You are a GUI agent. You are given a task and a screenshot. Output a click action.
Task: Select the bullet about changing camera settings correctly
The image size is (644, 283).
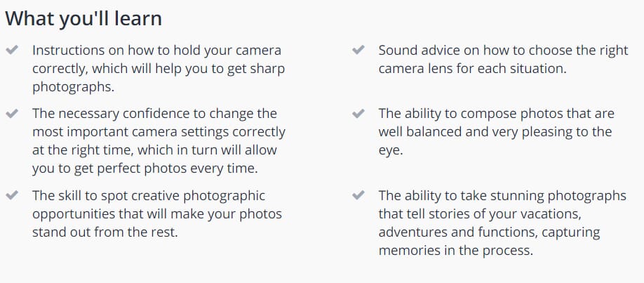click(159, 140)
